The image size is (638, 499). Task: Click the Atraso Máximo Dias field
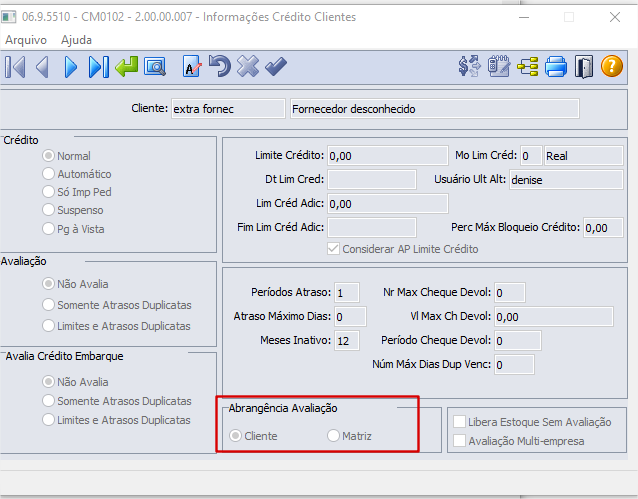pos(350,317)
